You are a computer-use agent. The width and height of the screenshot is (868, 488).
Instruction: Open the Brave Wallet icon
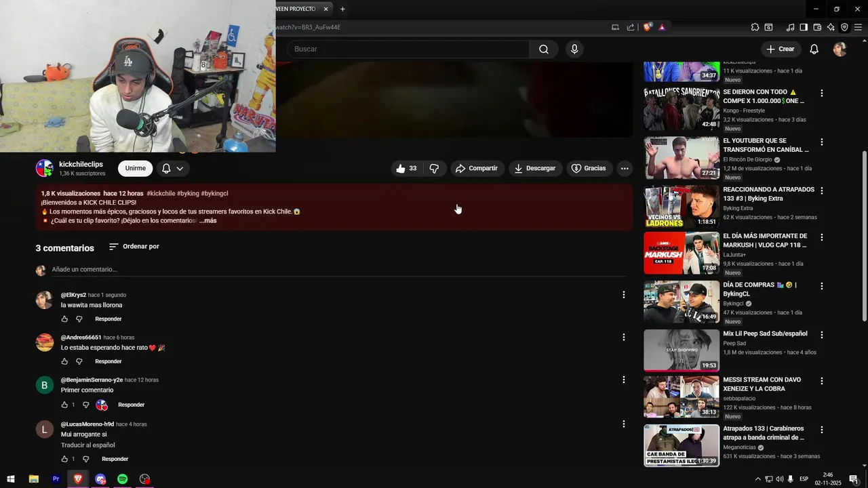click(x=817, y=27)
